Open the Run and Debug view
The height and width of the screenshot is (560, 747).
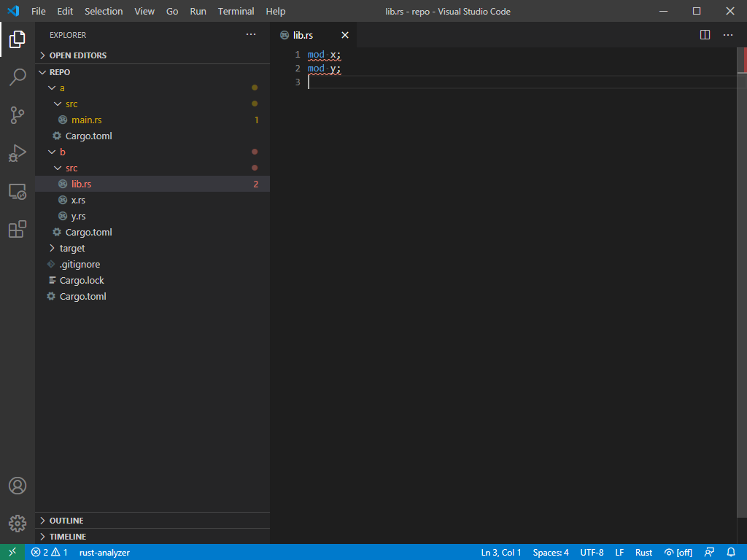point(17,153)
